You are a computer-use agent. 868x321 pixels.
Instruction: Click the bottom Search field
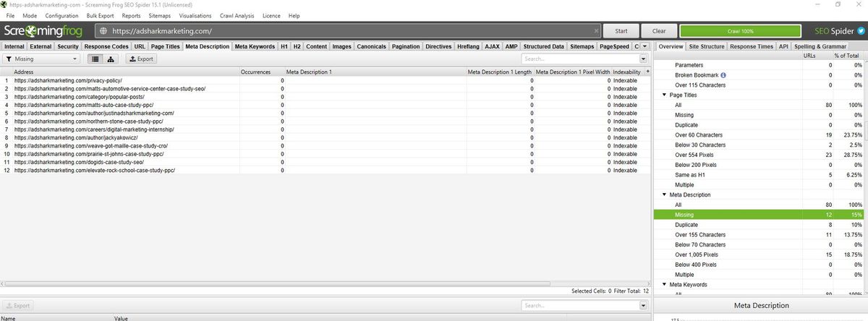pyautogui.click(x=580, y=306)
